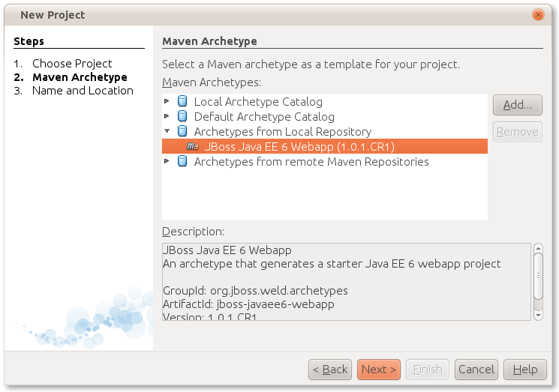This screenshot has width=559, height=392.
Task: Click the 'Choose Project' step text
Action: (x=72, y=64)
